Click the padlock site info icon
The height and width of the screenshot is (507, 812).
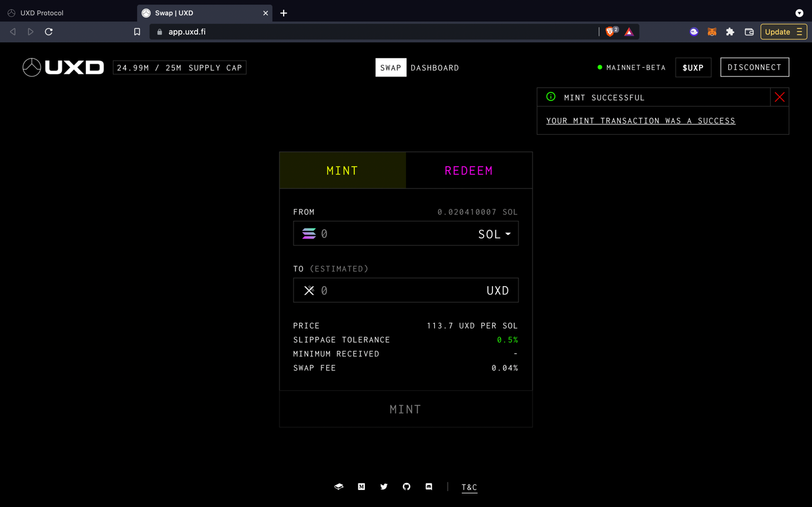(159, 32)
